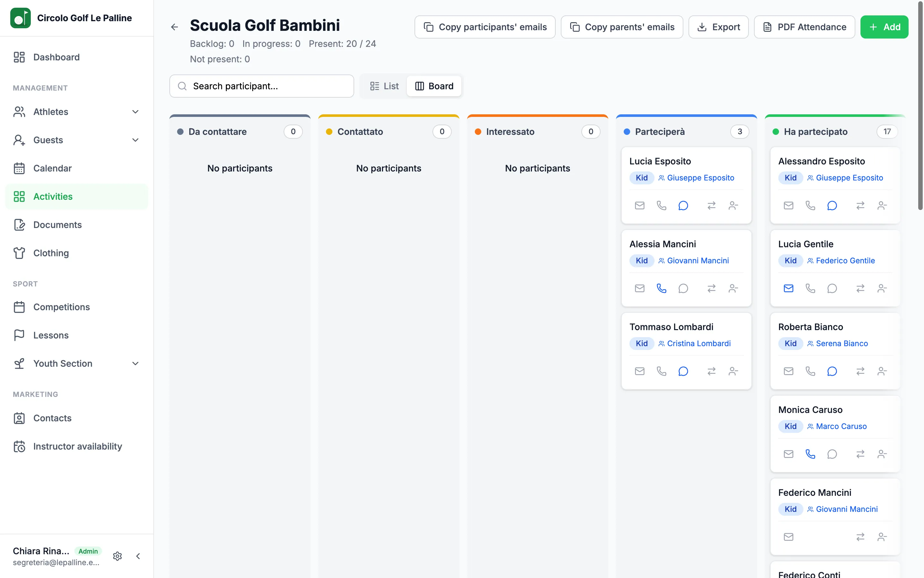Open the Clothing section
Screen dimensions: 924x578
pos(77,253)
